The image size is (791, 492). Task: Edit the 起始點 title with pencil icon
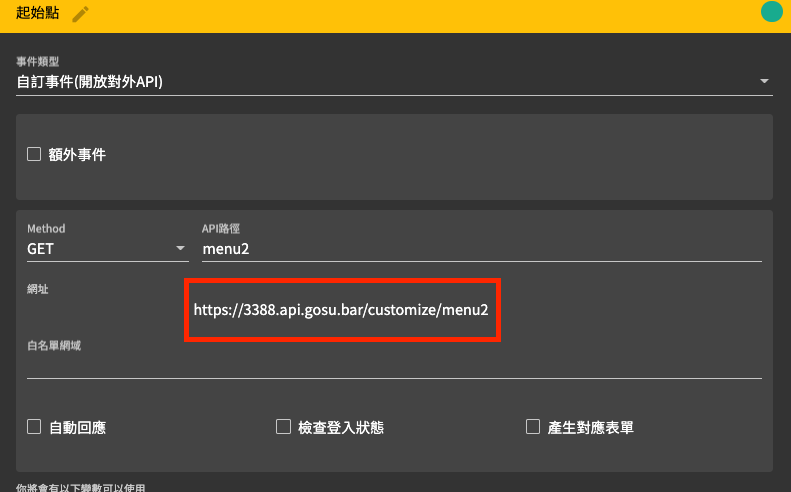(80, 14)
